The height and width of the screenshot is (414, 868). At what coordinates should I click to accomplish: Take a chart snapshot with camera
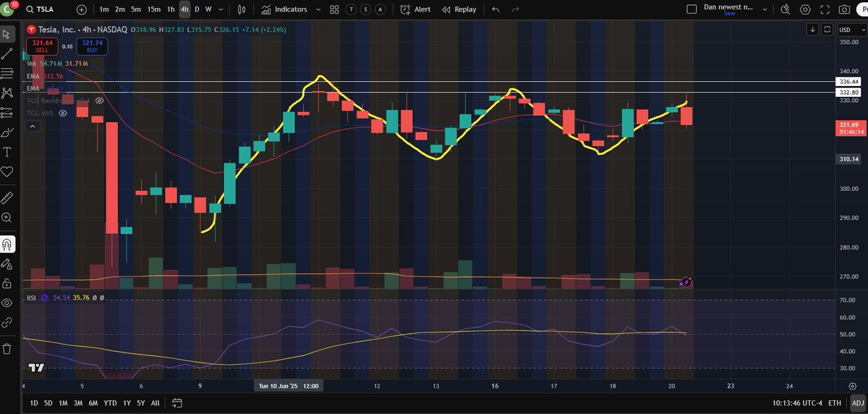click(844, 9)
